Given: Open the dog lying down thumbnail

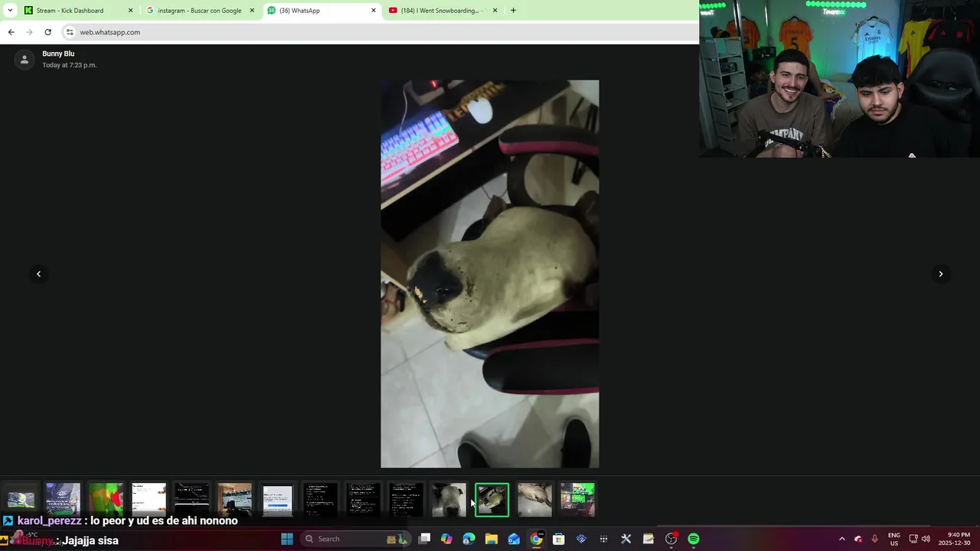Looking at the screenshot, I should [534, 500].
